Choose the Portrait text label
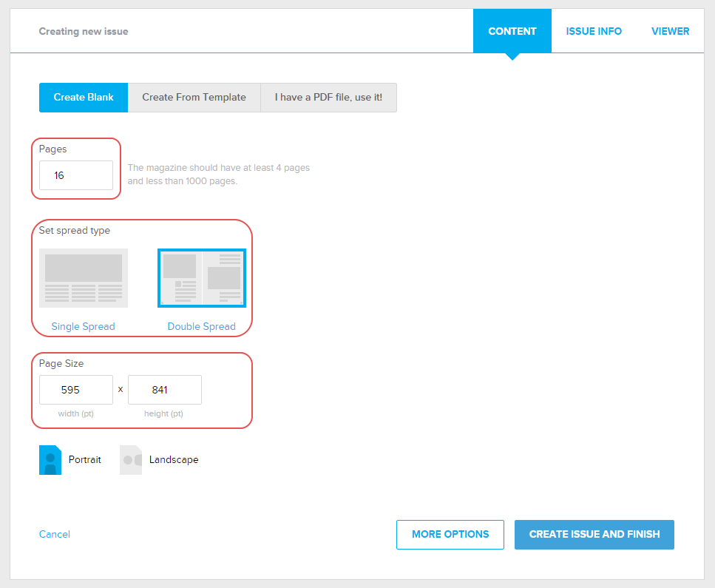This screenshot has height=588, width=715. click(x=85, y=459)
